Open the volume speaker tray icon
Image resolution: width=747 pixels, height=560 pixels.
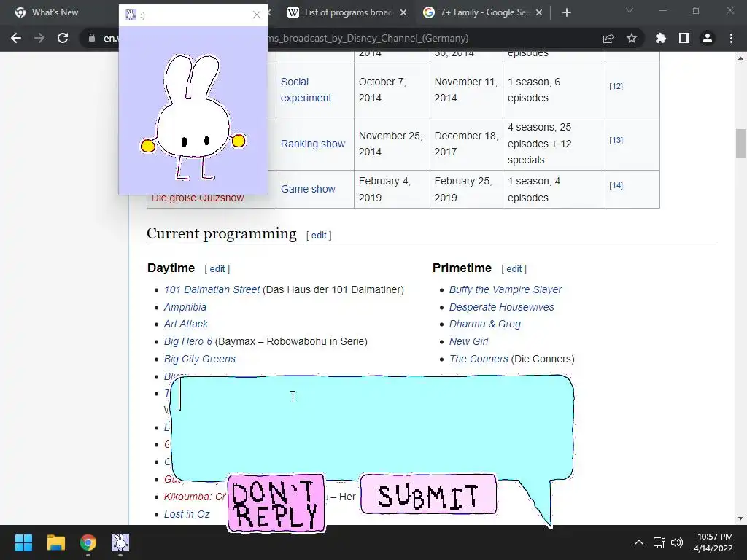[676, 542]
